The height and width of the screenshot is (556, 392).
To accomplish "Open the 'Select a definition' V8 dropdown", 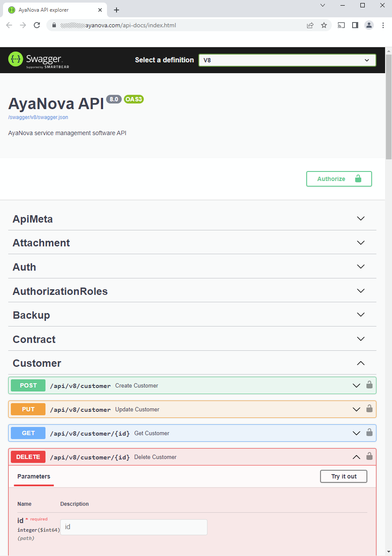I will 287,60.
